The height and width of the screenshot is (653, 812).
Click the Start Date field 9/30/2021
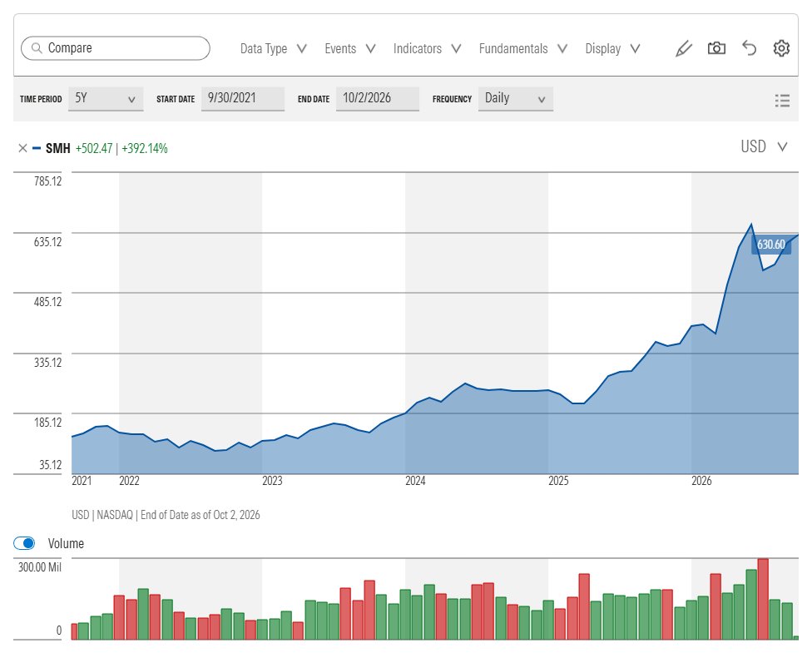point(243,98)
